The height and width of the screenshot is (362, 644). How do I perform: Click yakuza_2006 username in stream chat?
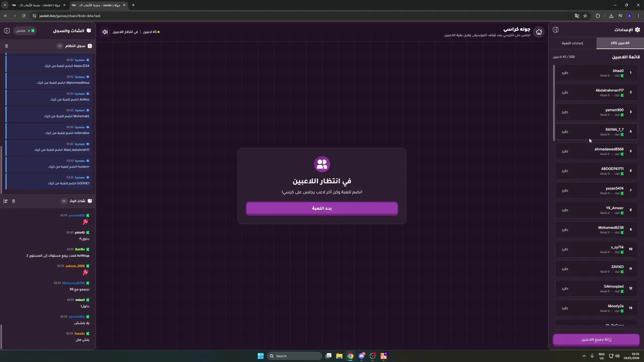(x=75, y=266)
